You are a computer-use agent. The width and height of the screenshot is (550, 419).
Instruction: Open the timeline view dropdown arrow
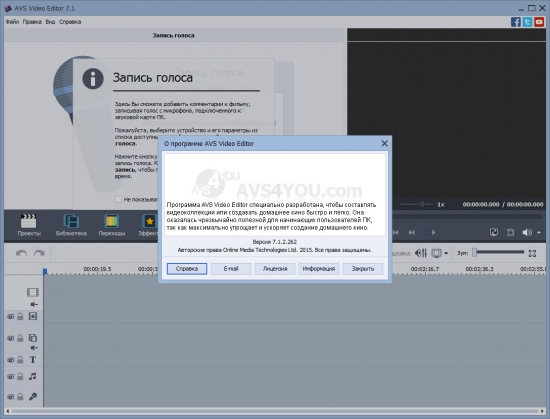446,253
